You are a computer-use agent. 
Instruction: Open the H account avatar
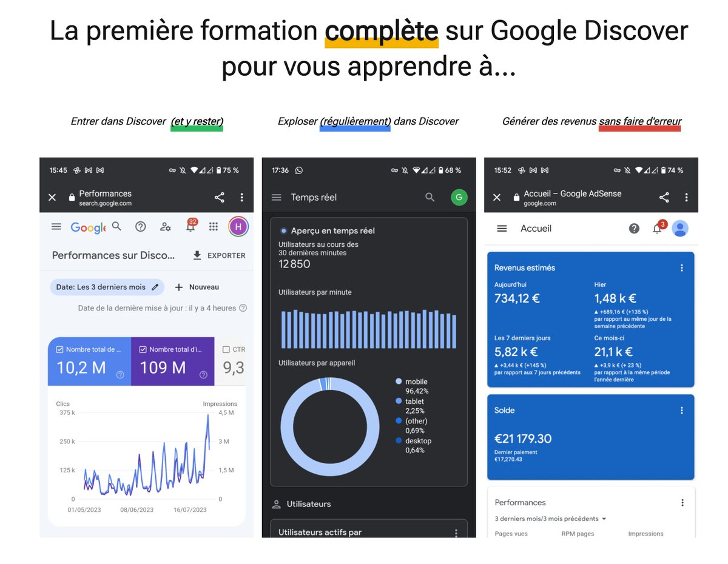pos(238,226)
